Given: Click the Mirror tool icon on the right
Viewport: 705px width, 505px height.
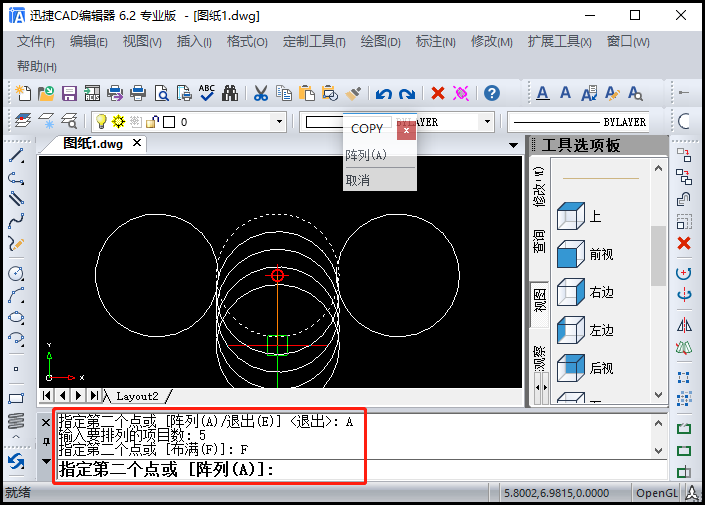Looking at the screenshot, I should pyautogui.click(x=684, y=325).
